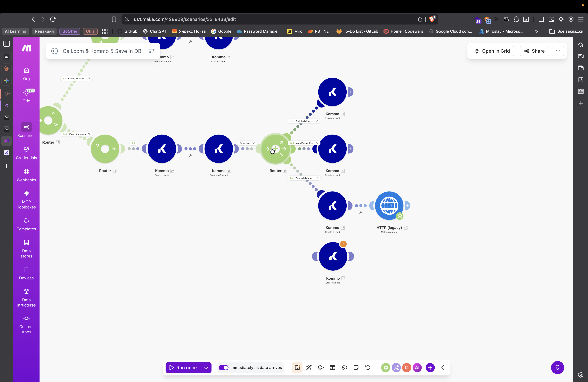The height and width of the screenshot is (382, 588).
Task: Open the notes sticky icon
Action: click(356, 368)
